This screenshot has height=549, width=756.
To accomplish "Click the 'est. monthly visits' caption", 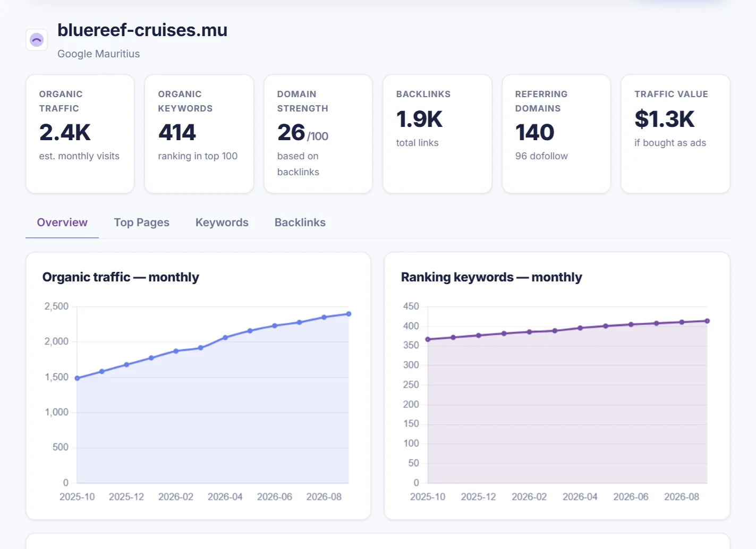I will pos(79,156).
